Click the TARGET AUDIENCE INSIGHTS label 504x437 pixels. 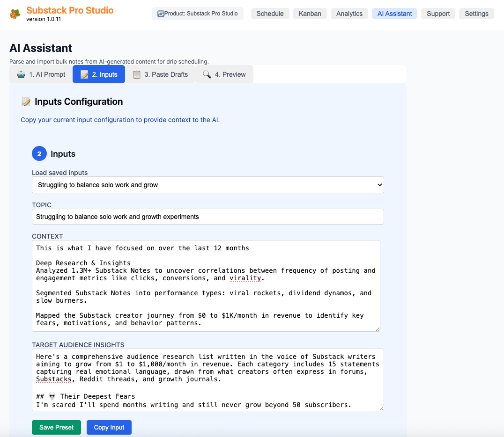coord(78,345)
